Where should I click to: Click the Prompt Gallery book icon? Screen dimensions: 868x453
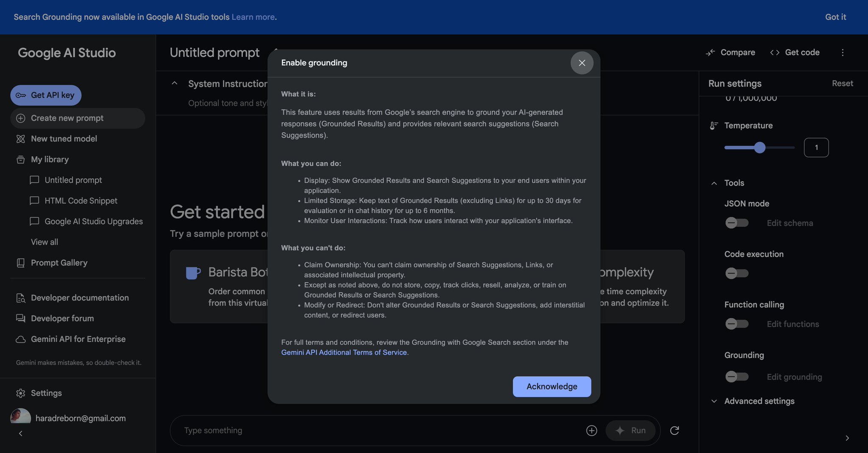[x=21, y=263]
